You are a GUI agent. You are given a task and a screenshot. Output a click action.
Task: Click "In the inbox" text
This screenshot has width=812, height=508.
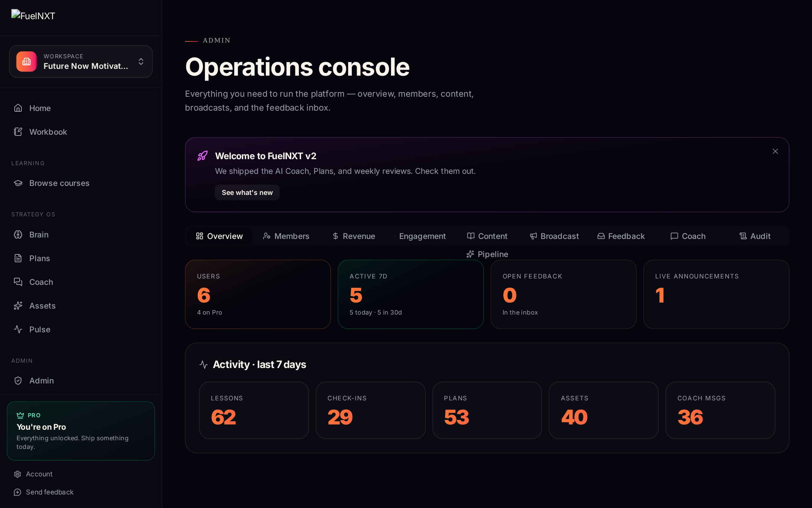[x=520, y=312]
